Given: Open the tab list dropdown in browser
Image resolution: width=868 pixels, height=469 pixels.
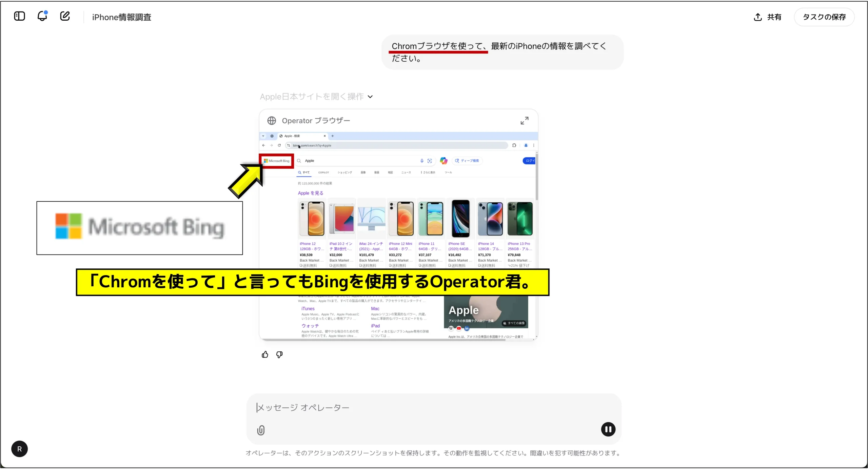Looking at the screenshot, I should (263, 136).
